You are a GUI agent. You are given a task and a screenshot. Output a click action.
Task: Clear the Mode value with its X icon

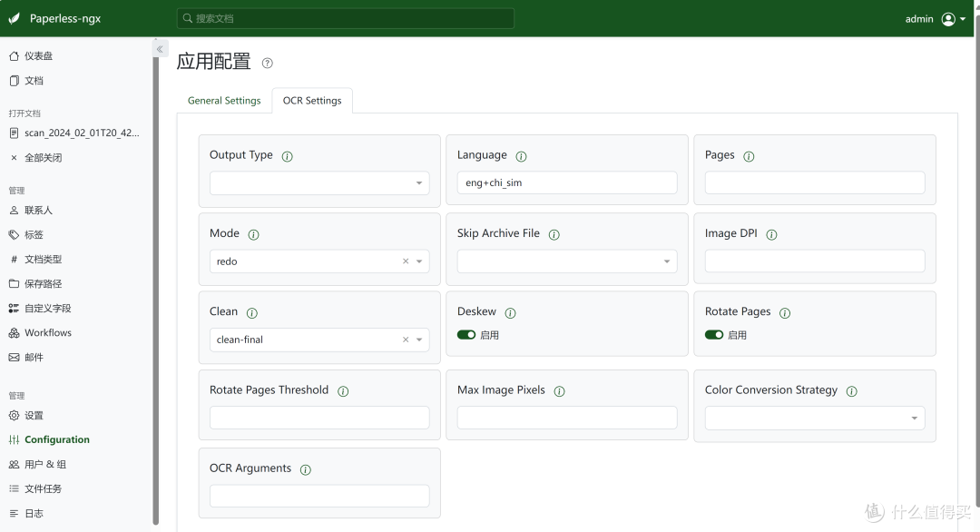(406, 261)
